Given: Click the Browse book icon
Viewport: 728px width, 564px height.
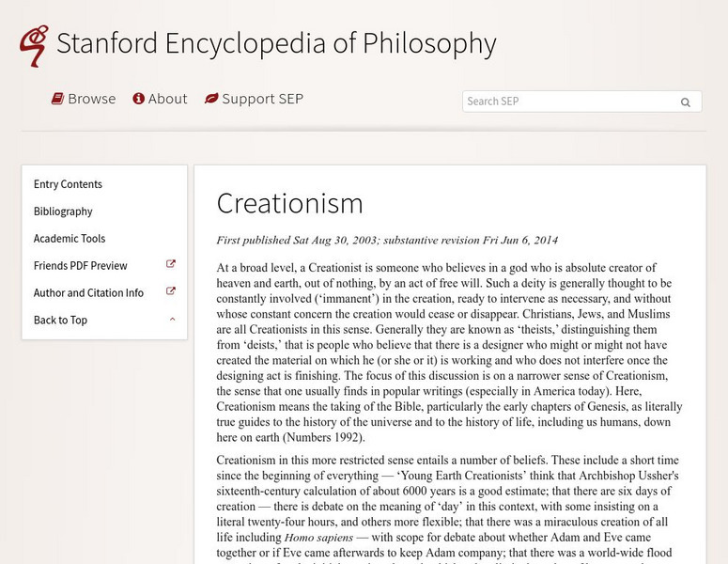Looking at the screenshot, I should click(57, 99).
